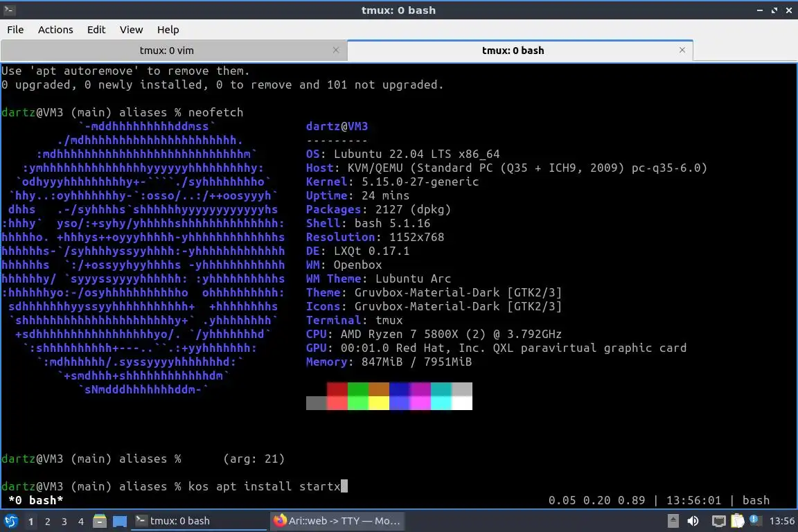Close the 'tmux: 0 vim' tab
This screenshot has height=532, width=798.
[x=336, y=50]
